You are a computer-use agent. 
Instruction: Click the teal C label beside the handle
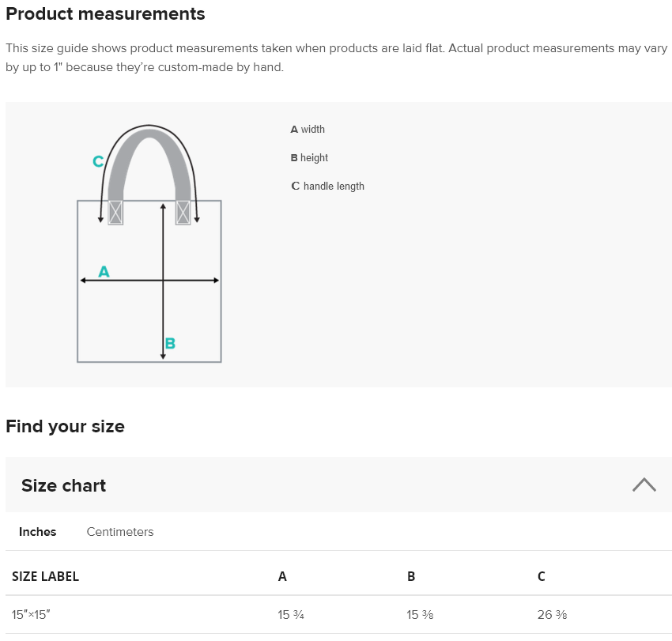(98, 161)
